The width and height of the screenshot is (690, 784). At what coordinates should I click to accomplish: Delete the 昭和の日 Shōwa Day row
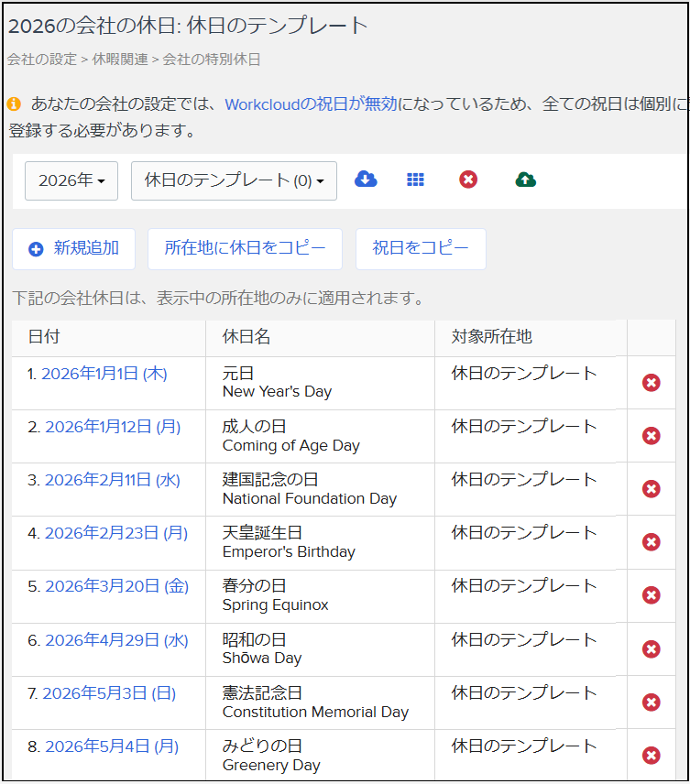(x=652, y=649)
